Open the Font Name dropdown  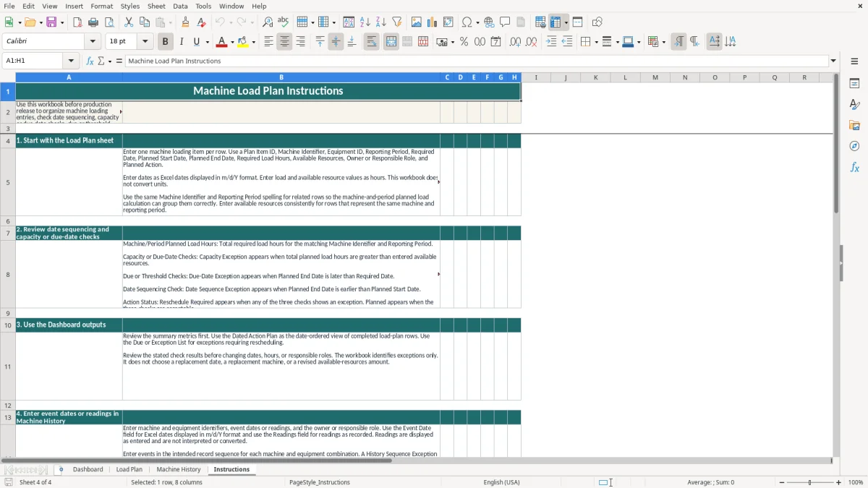93,42
